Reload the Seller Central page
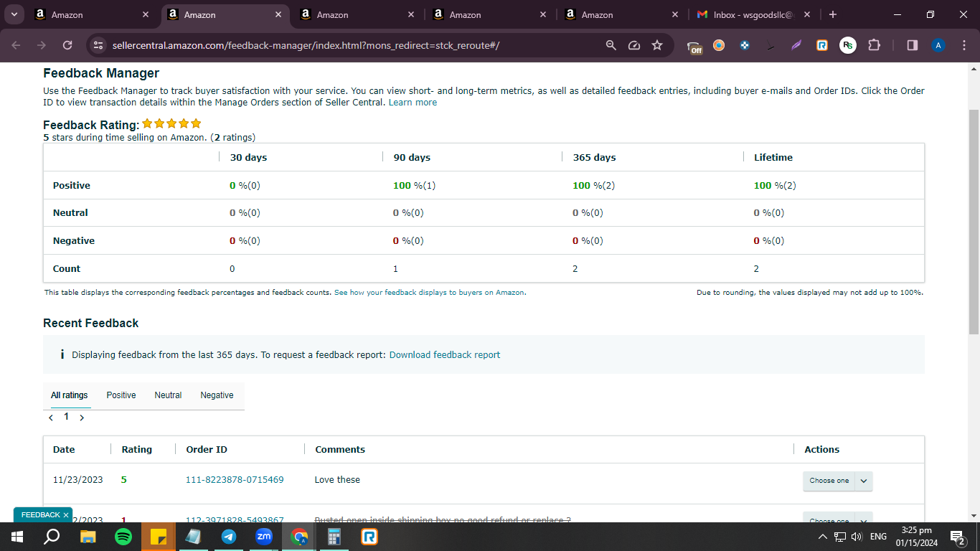 click(67, 45)
